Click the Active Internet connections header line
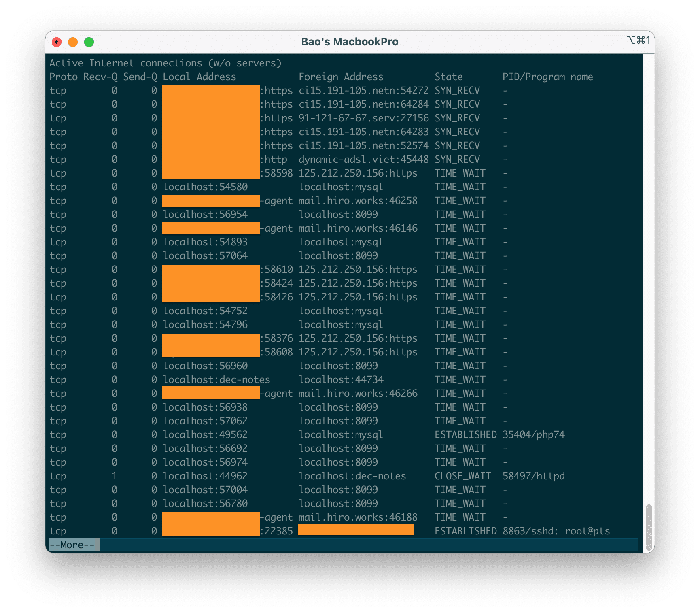Image resolution: width=700 pixels, height=613 pixels. click(x=166, y=63)
